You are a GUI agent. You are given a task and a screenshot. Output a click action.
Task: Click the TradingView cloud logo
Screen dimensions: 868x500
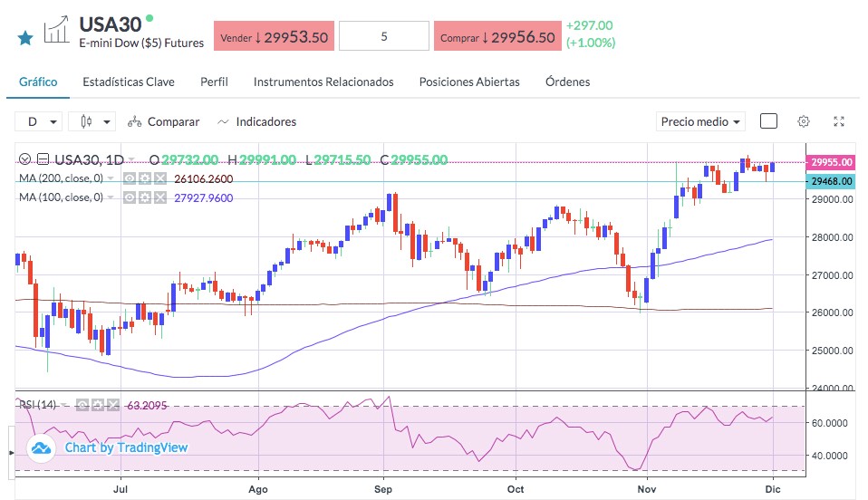point(41,448)
